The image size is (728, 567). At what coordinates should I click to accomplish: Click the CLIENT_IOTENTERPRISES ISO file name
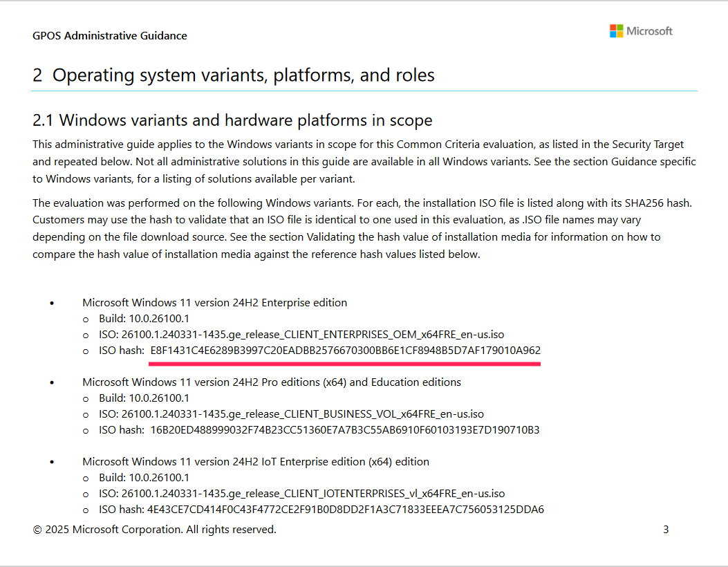coord(313,494)
